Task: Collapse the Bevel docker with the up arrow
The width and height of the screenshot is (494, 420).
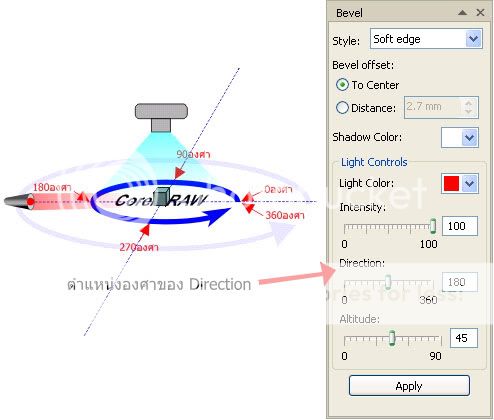Action: (x=462, y=13)
